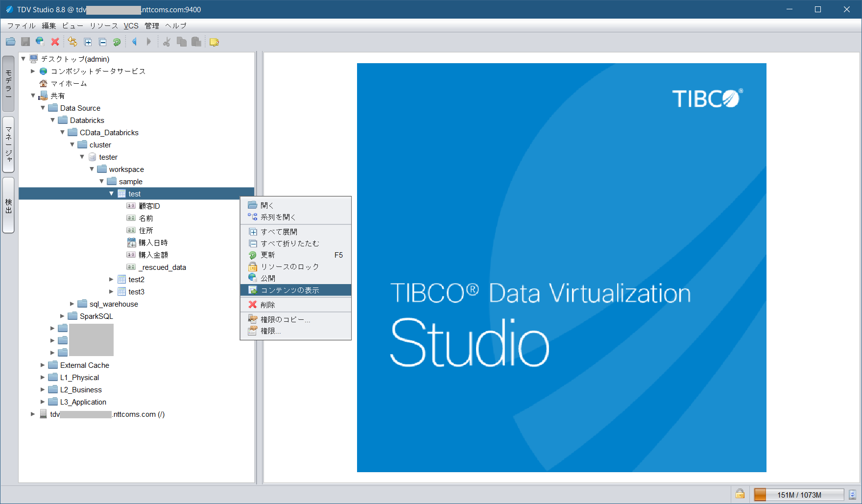Click the Open folder toolbar icon
Image resolution: width=862 pixels, height=504 pixels.
(10, 42)
